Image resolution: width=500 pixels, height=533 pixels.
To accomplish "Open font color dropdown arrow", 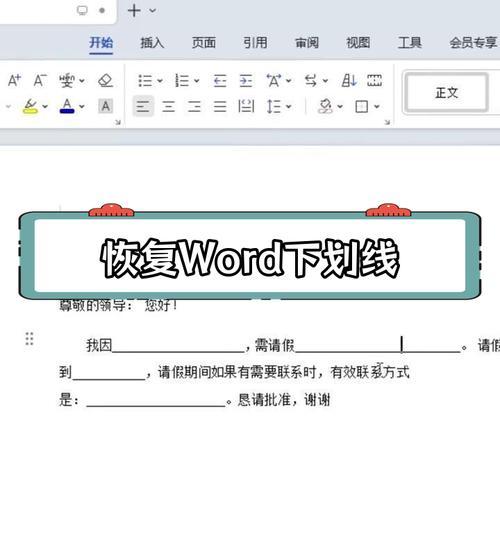I will tap(82, 107).
